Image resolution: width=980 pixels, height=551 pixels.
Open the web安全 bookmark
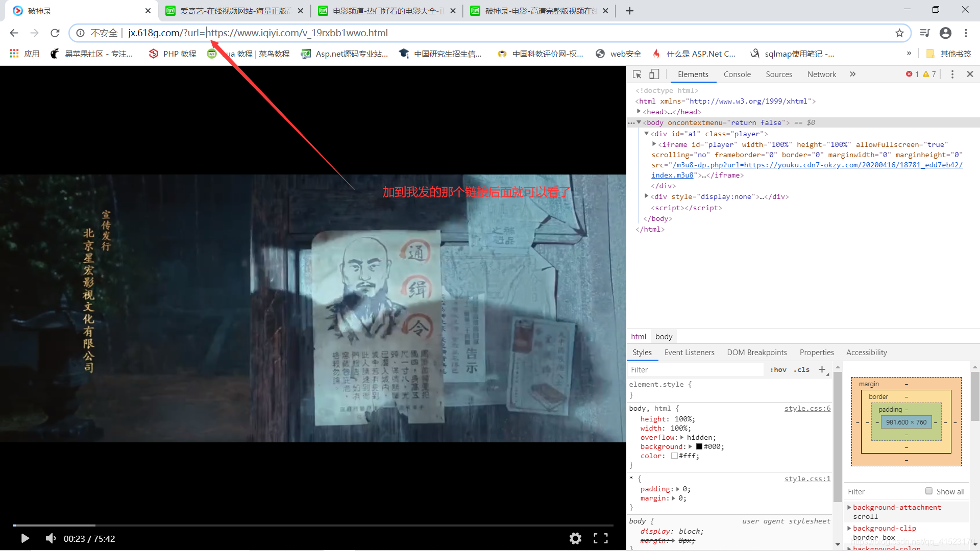[x=618, y=54]
